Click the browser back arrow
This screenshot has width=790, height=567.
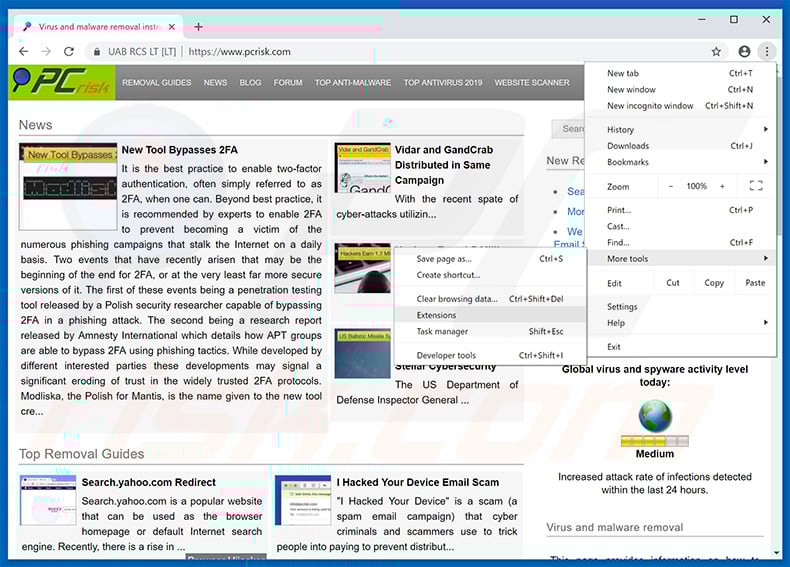[x=24, y=51]
